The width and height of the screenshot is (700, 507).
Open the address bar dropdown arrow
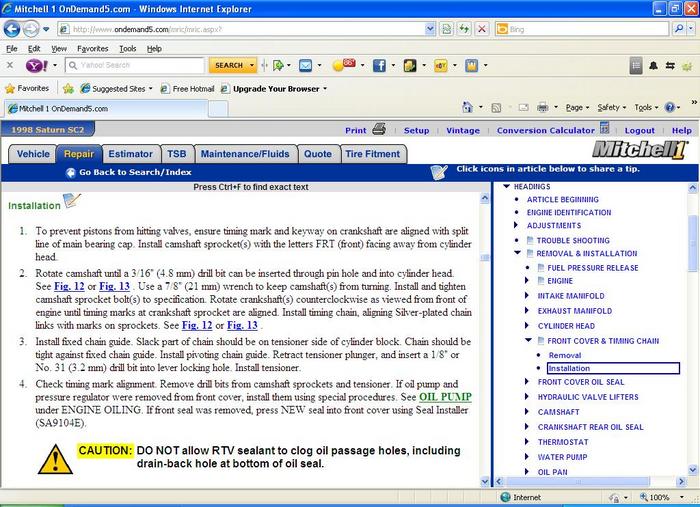(x=429, y=29)
